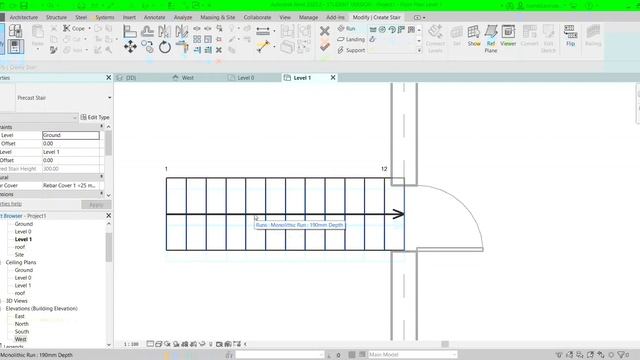Click Delete element X in Modify panel
The width and height of the screenshot is (640, 360).
click(219, 50)
